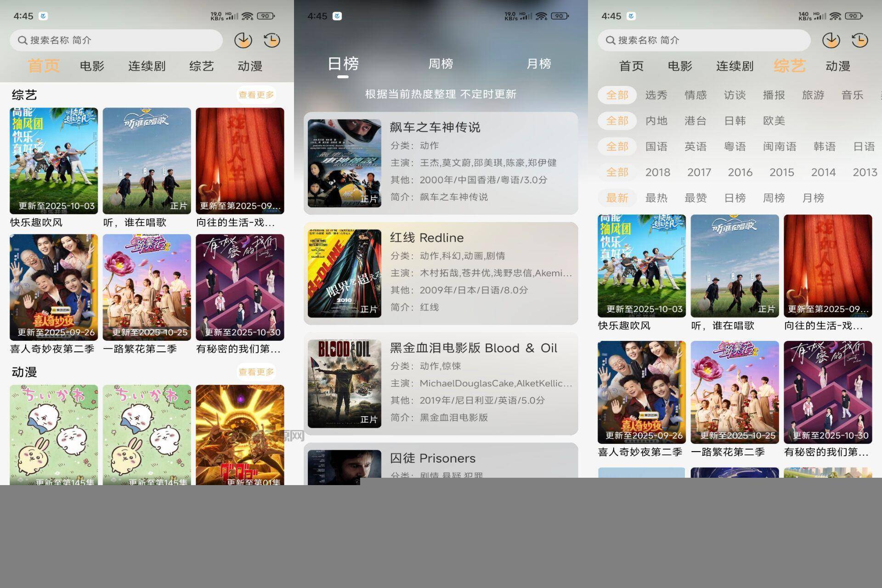Filter by 英语 language

click(x=695, y=147)
